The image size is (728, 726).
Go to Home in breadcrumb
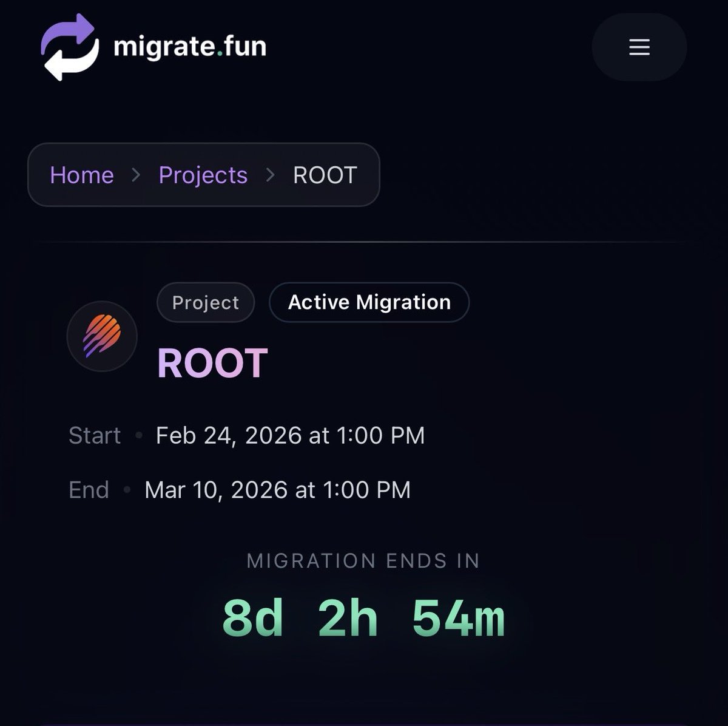82,175
